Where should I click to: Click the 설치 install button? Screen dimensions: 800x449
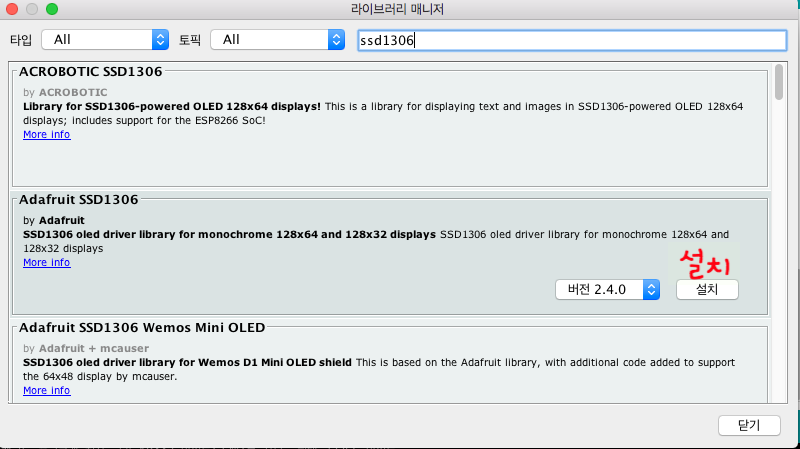pyautogui.click(x=707, y=290)
